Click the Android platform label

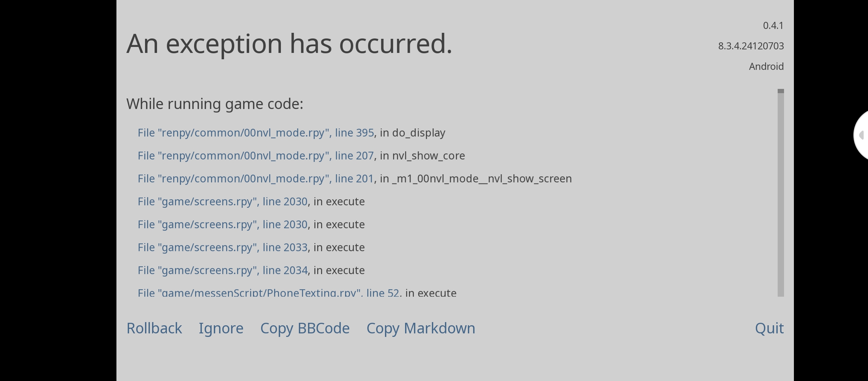766,66
